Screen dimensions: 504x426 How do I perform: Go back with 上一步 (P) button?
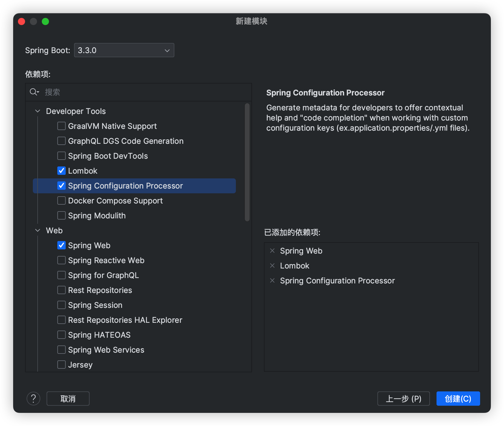(x=403, y=399)
